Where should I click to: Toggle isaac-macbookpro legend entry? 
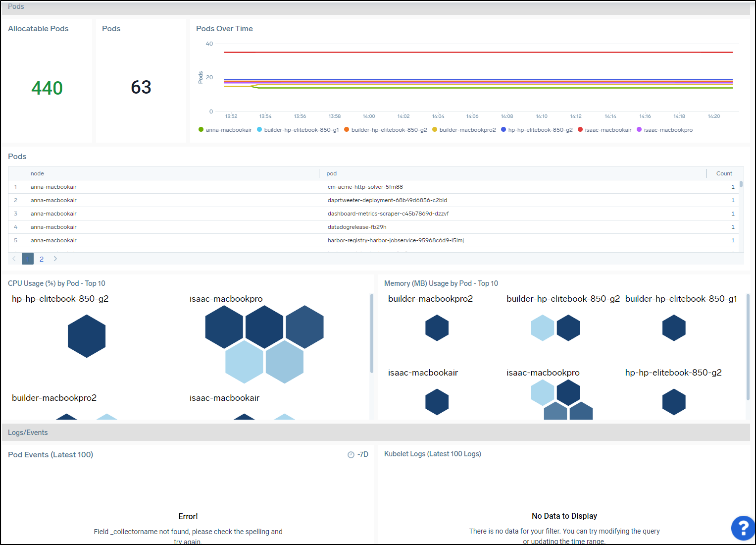pyautogui.click(x=664, y=130)
